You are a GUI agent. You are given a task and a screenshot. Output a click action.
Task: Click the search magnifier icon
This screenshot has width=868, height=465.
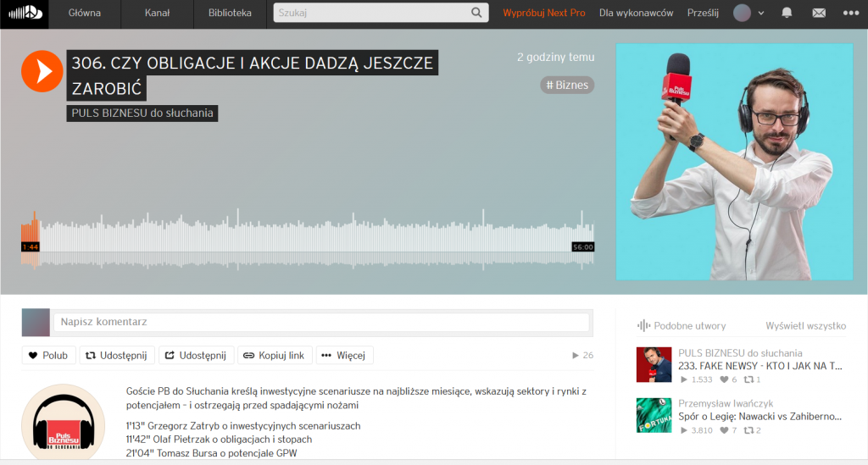pyautogui.click(x=476, y=13)
